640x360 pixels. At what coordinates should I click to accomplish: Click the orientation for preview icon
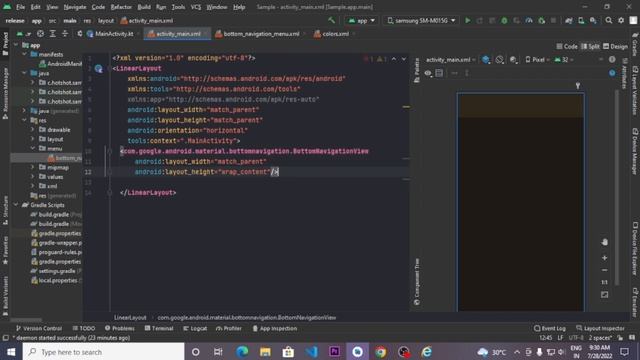(500, 60)
